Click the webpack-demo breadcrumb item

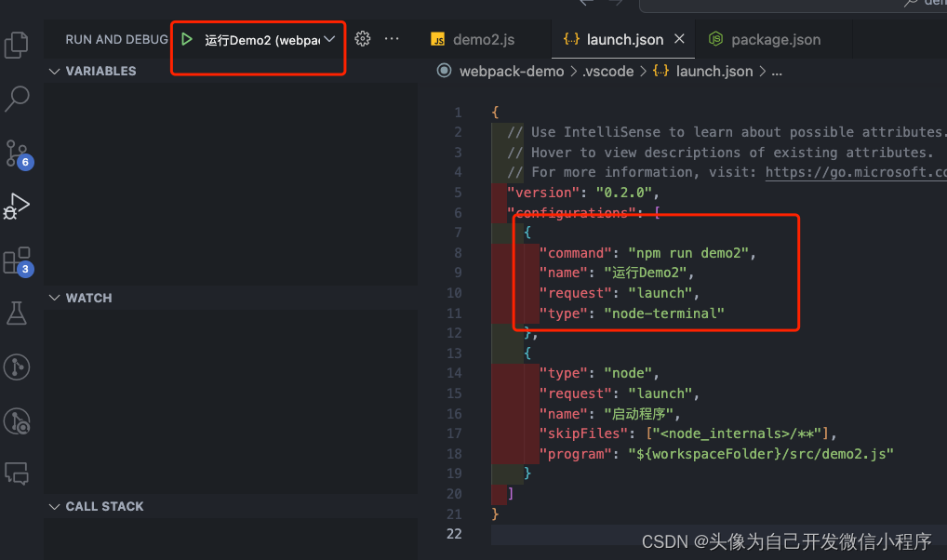pos(510,71)
